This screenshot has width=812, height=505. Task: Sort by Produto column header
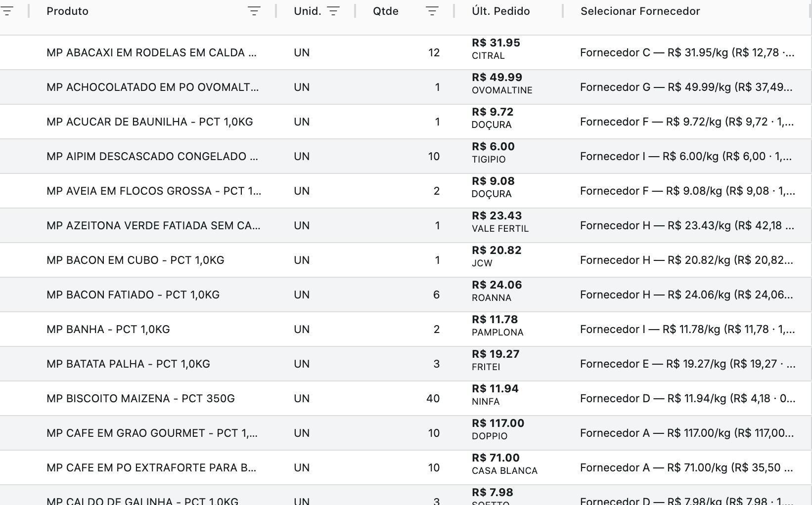click(67, 11)
